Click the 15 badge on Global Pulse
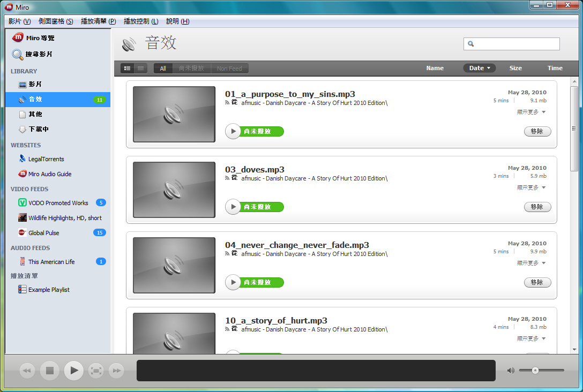 [x=99, y=232]
